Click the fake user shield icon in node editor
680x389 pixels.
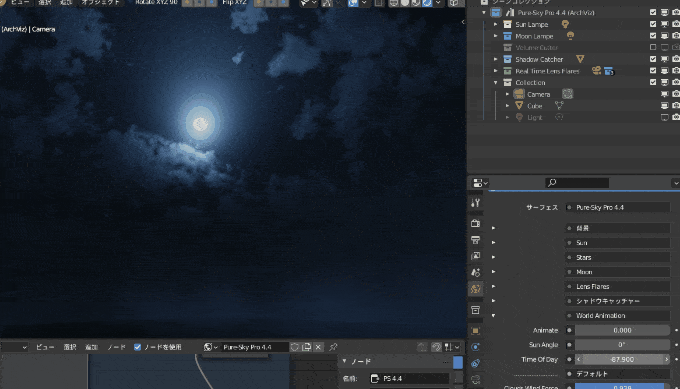pyautogui.click(x=294, y=347)
